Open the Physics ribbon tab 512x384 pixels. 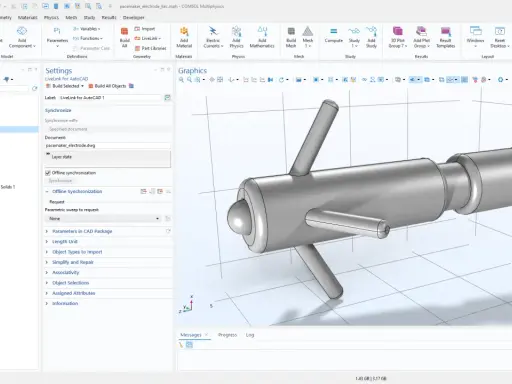[x=51, y=17]
